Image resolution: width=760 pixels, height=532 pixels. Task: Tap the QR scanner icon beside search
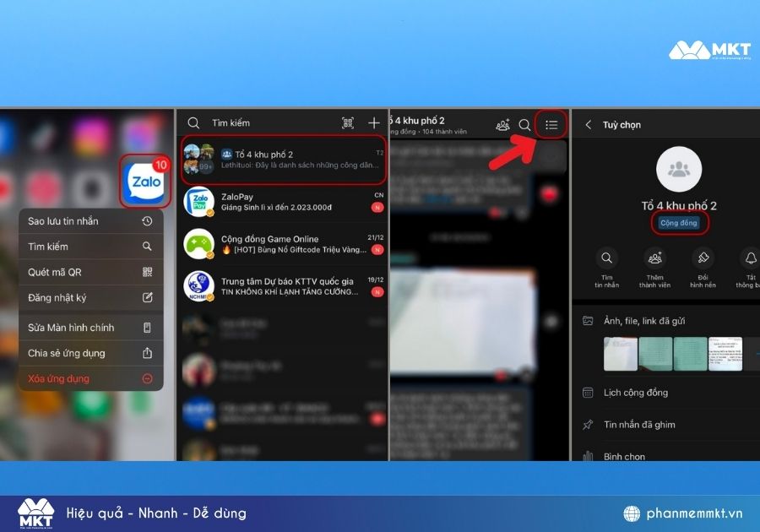[x=347, y=123]
